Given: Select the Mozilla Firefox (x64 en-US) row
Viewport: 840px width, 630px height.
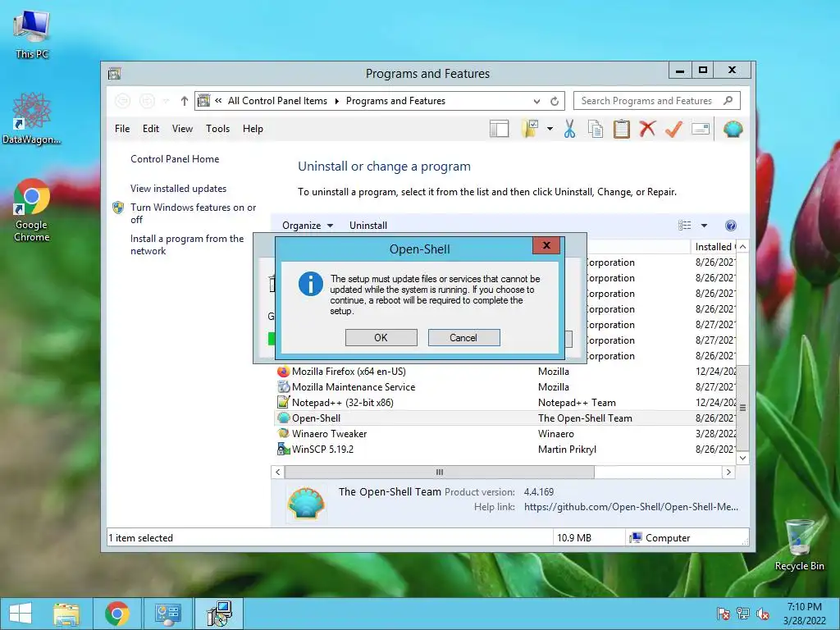Looking at the screenshot, I should point(505,372).
